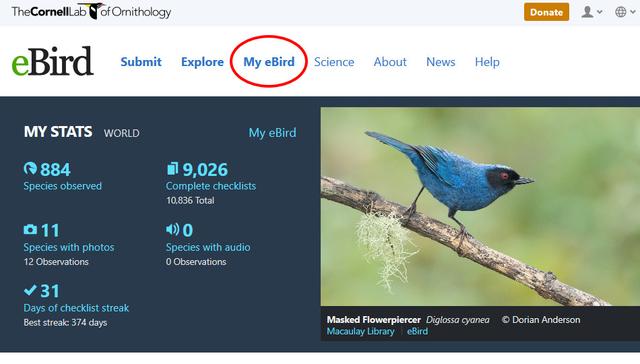The image size is (640, 364).
Task: Click the species observed bird icon
Action: point(30,169)
